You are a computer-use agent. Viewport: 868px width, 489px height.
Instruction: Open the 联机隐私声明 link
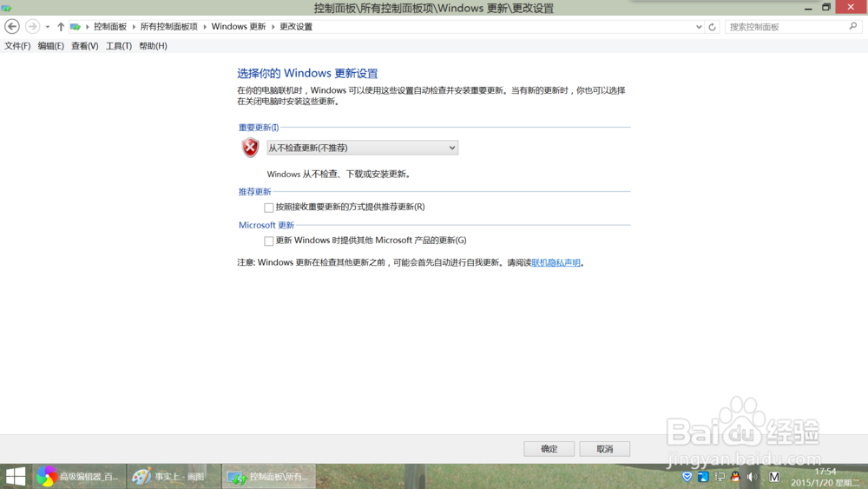[556, 262]
